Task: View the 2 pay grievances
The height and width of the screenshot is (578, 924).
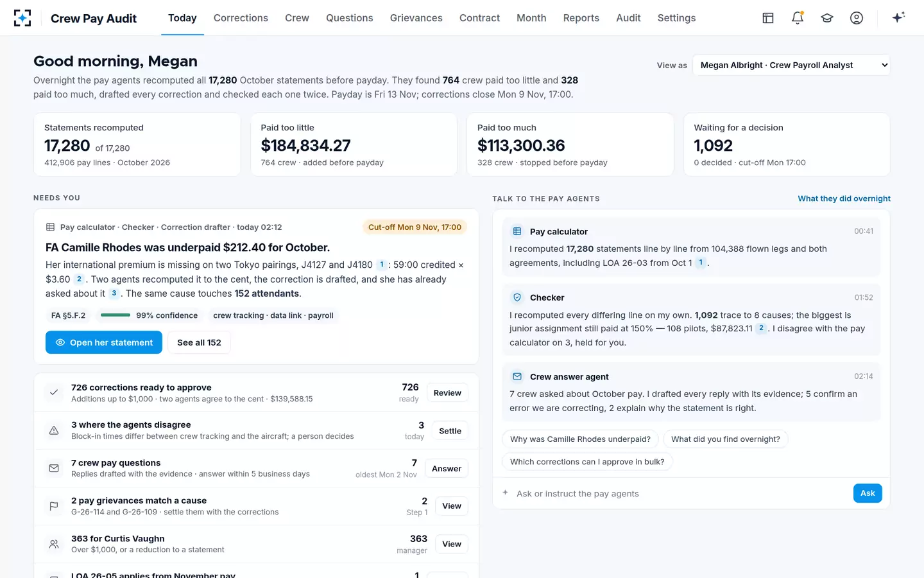Action: tap(452, 506)
